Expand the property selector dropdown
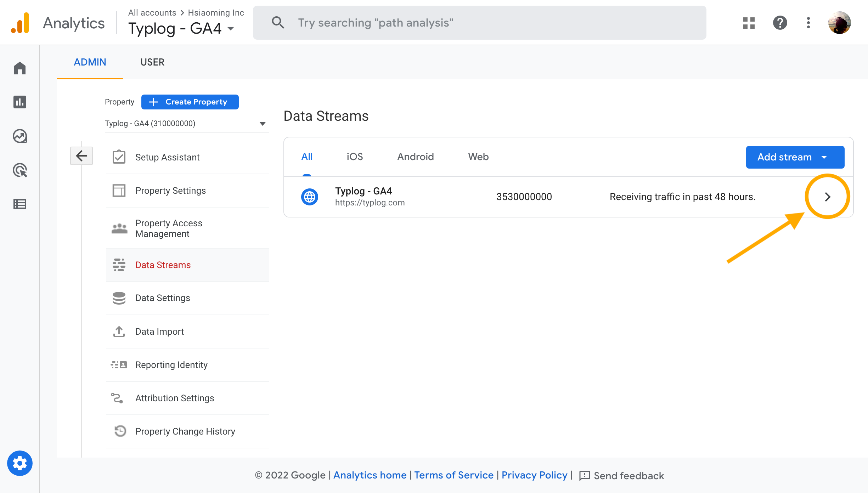Image resolution: width=868 pixels, height=493 pixels. pos(261,123)
